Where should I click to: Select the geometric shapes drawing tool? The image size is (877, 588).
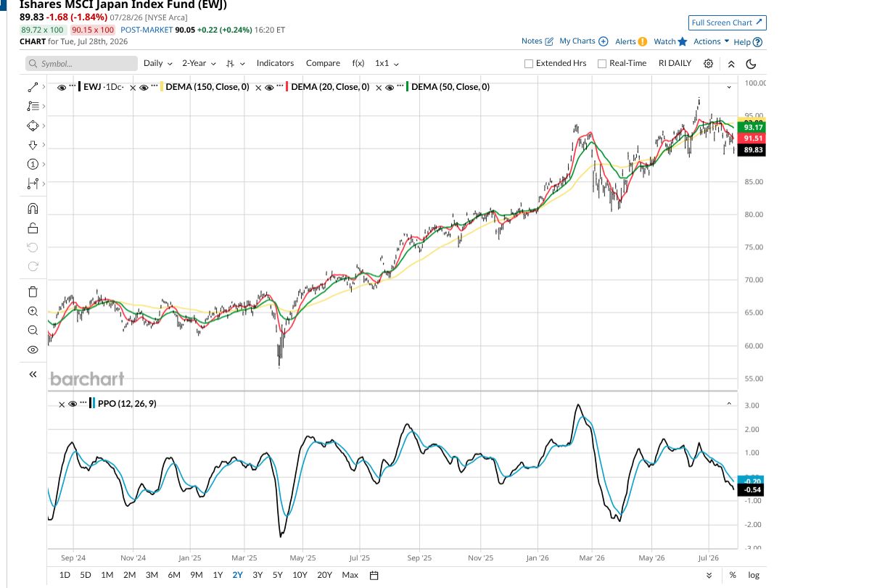(x=33, y=126)
